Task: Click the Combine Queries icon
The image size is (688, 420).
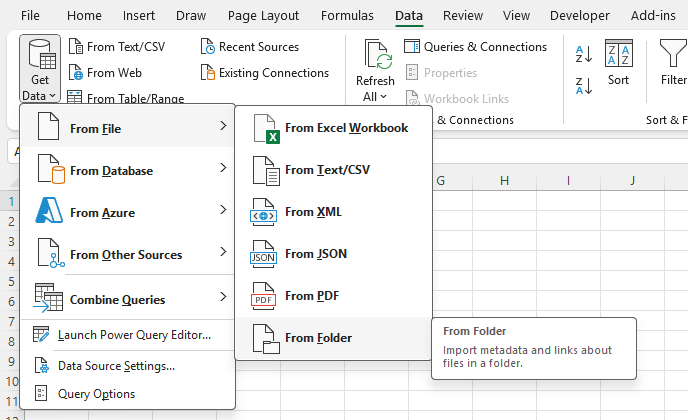Action: [48, 298]
